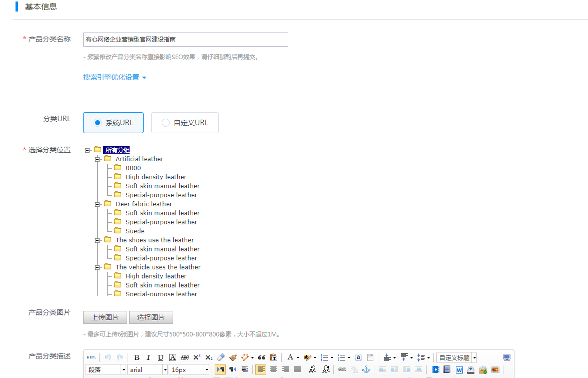Collapse the Artificial leather tree node
Viewport: 588px width, 378px height.
98,159
